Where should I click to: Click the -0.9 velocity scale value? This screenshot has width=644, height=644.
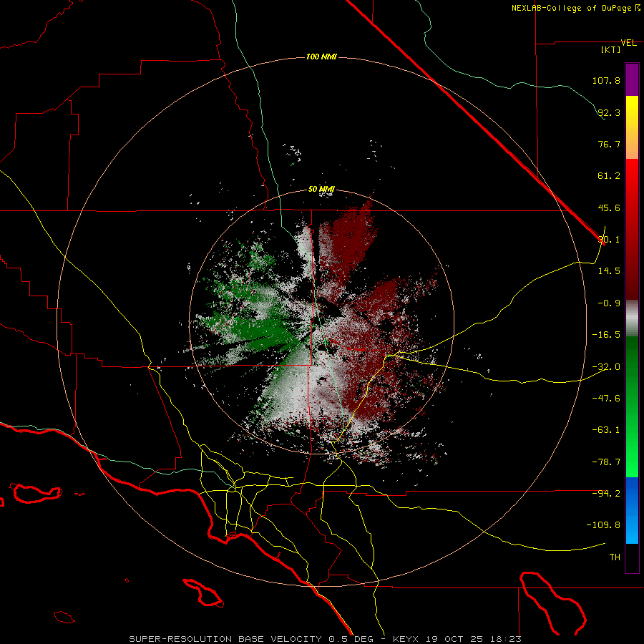point(609,303)
